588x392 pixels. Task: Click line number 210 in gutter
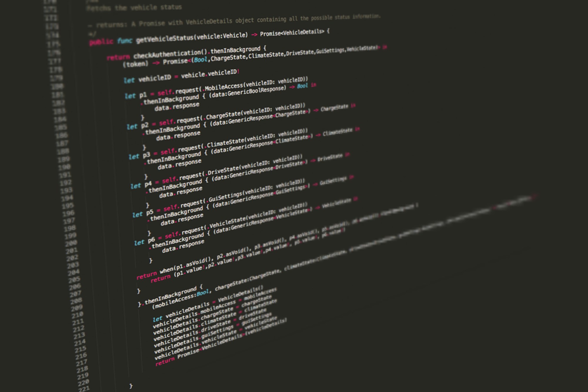click(x=78, y=315)
